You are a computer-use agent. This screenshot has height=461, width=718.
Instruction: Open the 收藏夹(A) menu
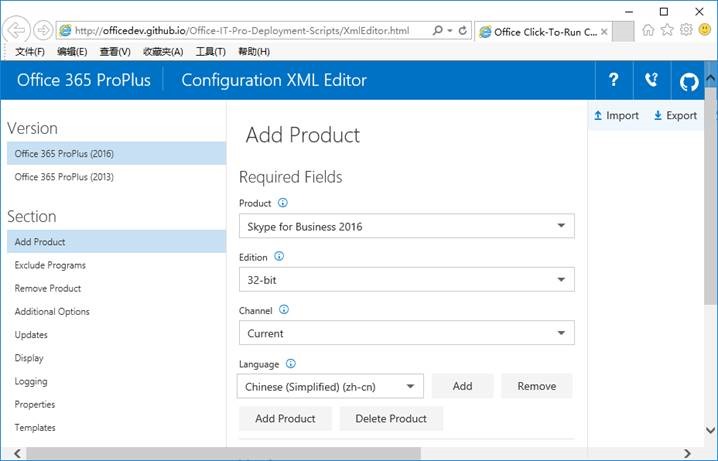[163, 51]
